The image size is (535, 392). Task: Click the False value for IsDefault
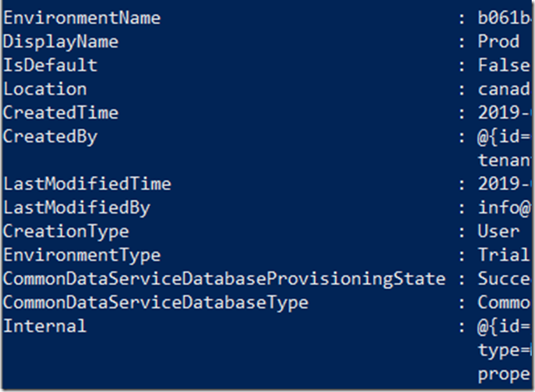(x=503, y=65)
